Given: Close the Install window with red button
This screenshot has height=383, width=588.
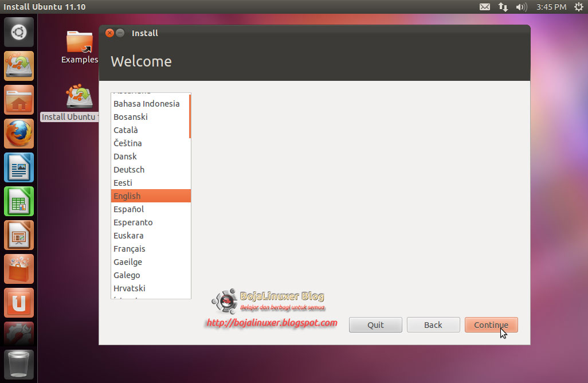Looking at the screenshot, I should 109,33.
